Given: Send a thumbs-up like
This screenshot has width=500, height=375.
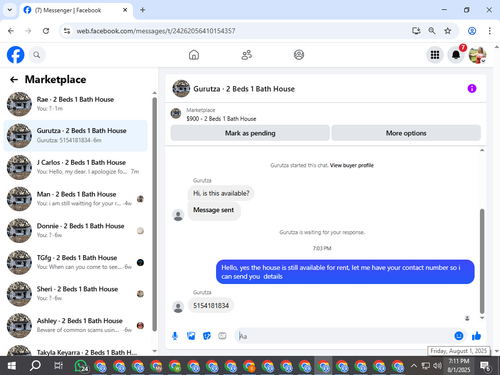Looking at the screenshot, I should coord(476,336).
